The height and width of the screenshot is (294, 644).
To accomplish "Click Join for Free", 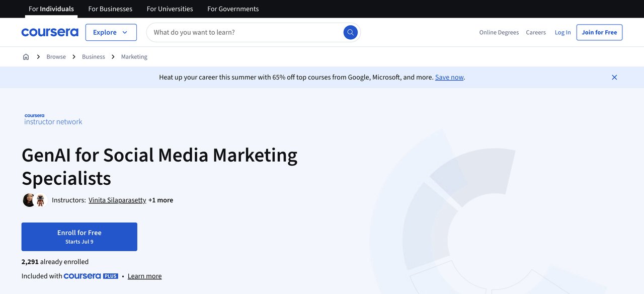I will (599, 32).
